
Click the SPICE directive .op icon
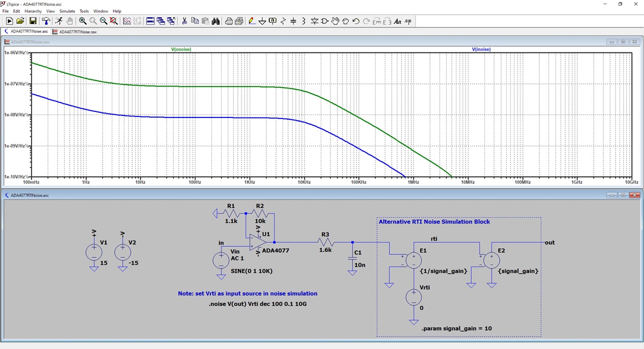[x=408, y=21]
